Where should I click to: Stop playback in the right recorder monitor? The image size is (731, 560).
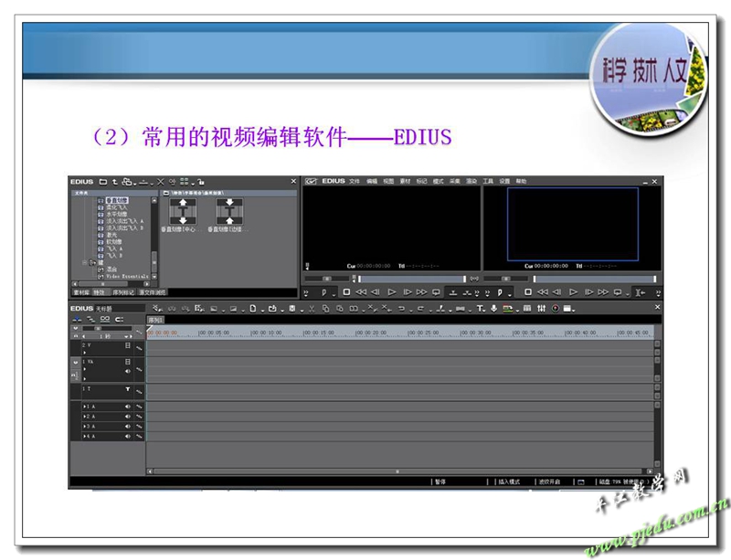(x=528, y=292)
